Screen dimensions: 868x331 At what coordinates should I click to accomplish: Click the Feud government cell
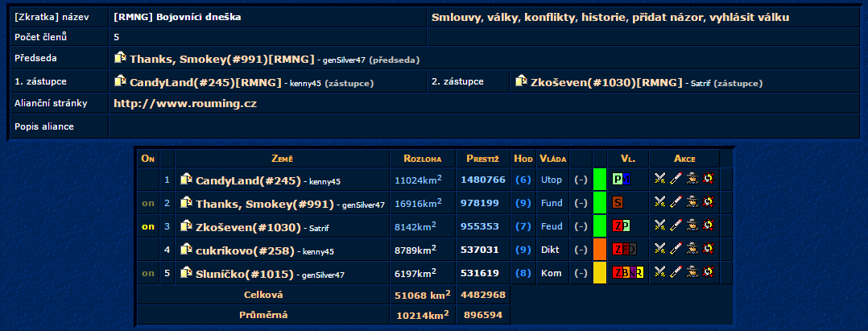(x=552, y=226)
